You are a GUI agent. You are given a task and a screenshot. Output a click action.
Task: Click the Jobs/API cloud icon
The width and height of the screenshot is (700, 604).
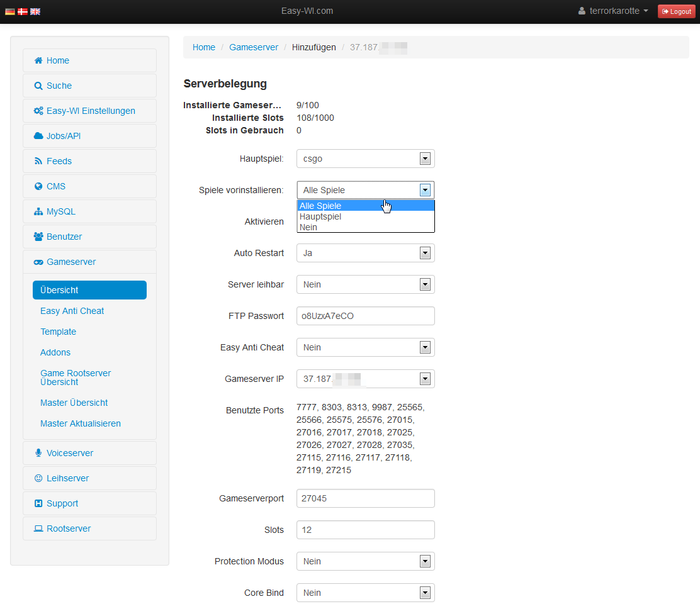point(40,136)
